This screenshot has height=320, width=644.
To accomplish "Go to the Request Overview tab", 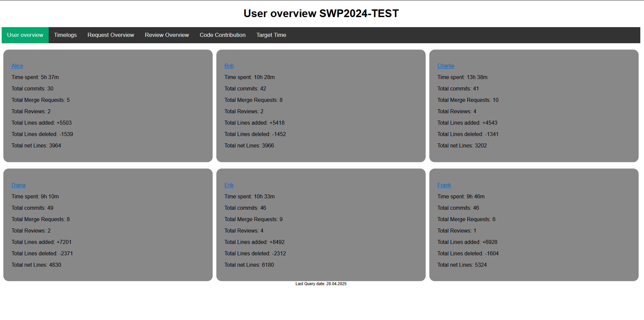I will coord(111,35).
